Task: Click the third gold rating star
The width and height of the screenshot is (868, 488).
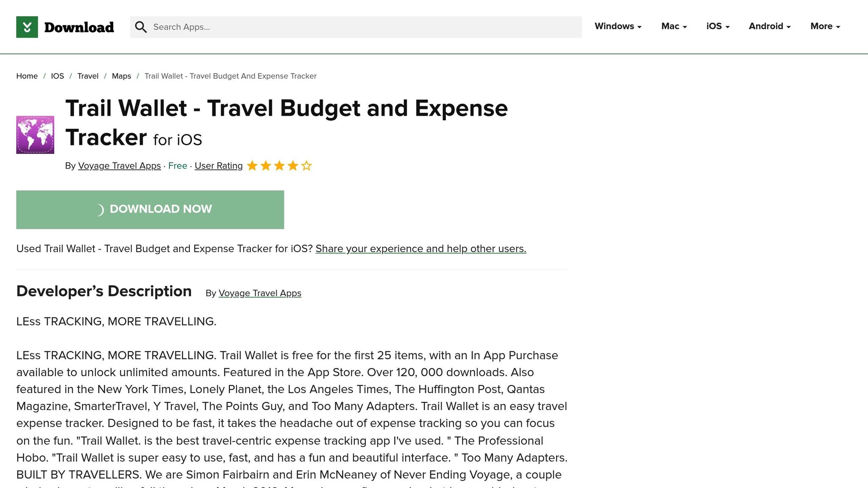Action: coord(279,166)
